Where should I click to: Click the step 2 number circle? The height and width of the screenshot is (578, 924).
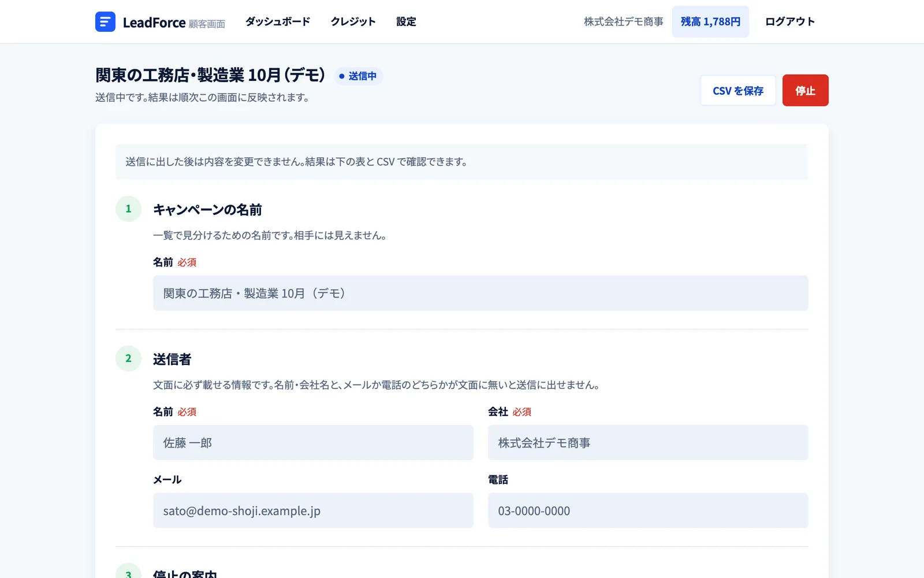(x=128, y=358)
